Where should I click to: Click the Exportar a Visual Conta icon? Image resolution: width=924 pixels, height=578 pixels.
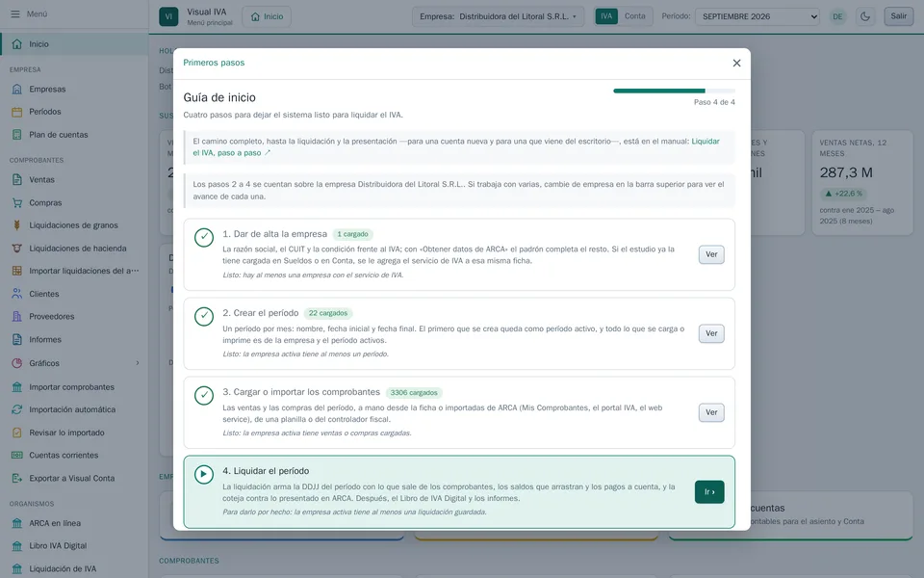17,479
